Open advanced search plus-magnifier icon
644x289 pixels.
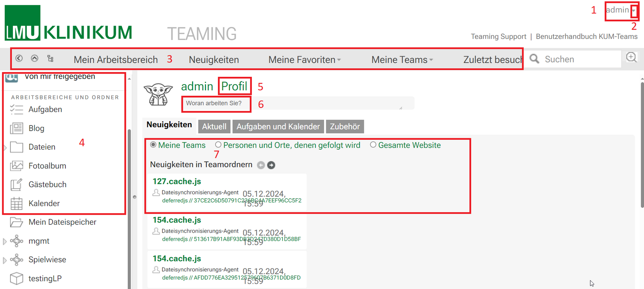click(631, 57)
